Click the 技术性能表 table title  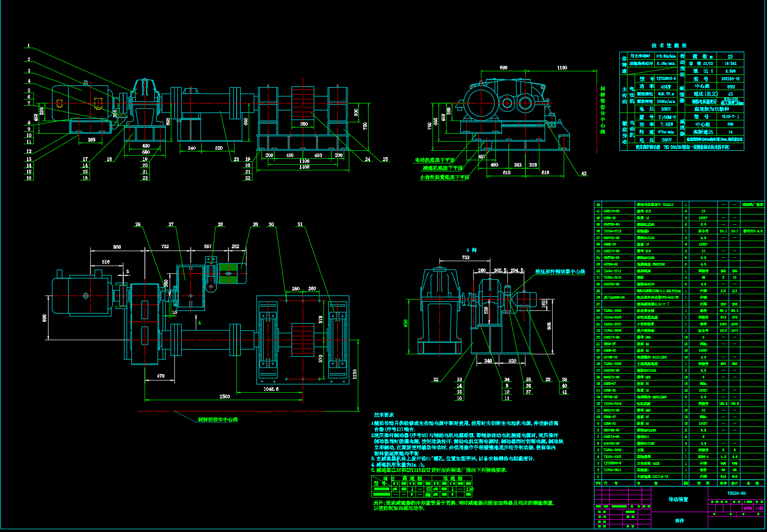tap(669, 46)
